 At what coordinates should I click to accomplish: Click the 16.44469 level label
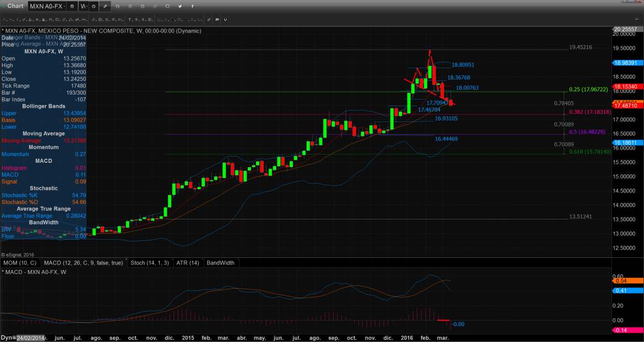coord(446,139)
